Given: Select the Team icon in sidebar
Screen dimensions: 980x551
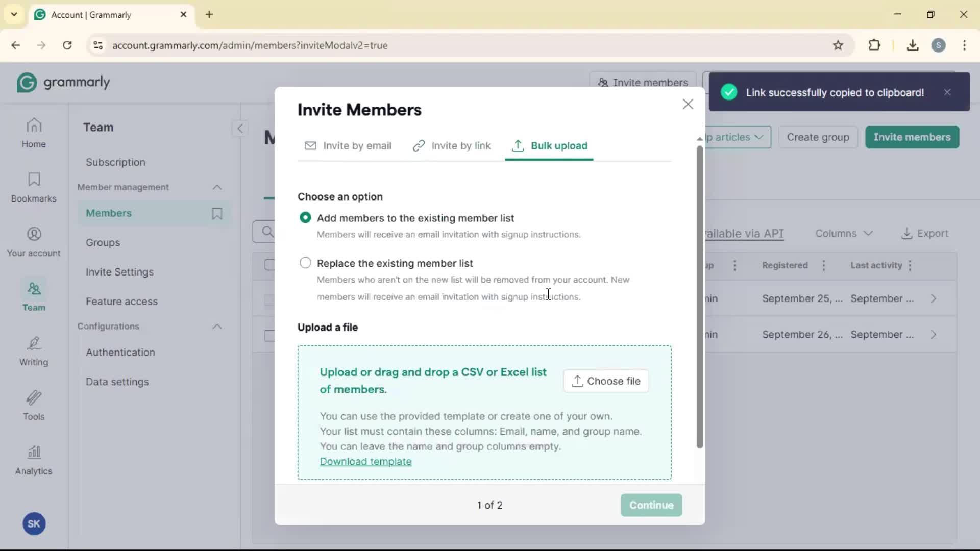Looking at the screenshot, I should (33, 295).
